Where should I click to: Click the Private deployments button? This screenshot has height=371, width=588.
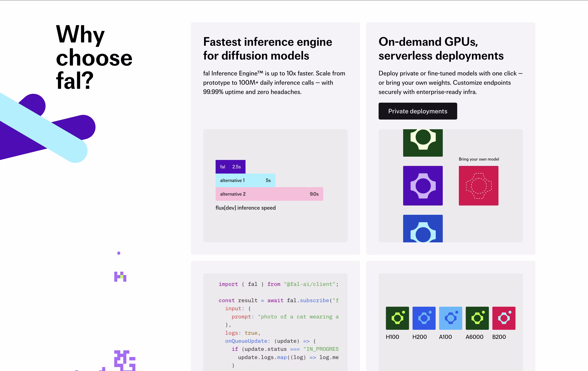pyautogui.click(x=418, y=111)
